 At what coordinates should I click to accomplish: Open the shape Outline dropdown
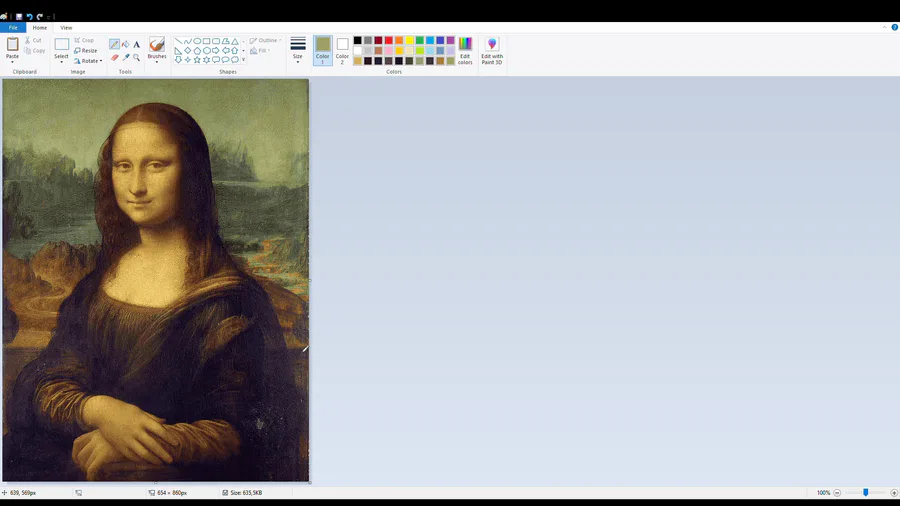pos(265,41)
